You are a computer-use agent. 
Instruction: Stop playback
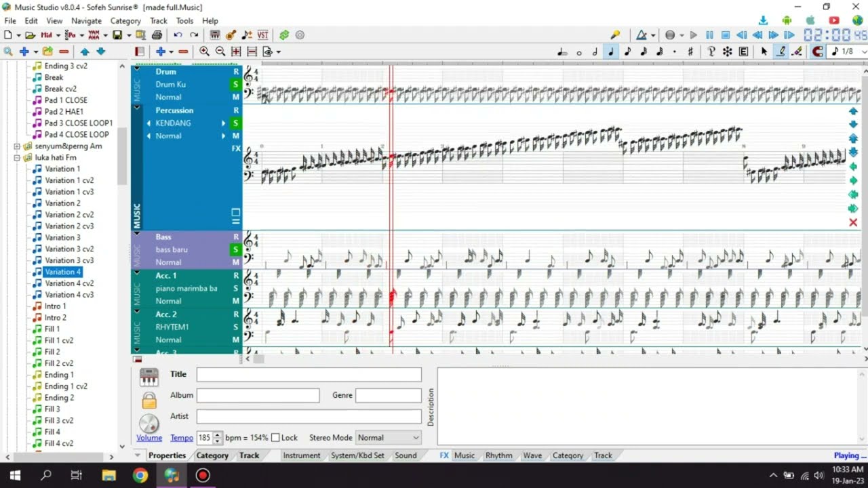coord(726,35)
